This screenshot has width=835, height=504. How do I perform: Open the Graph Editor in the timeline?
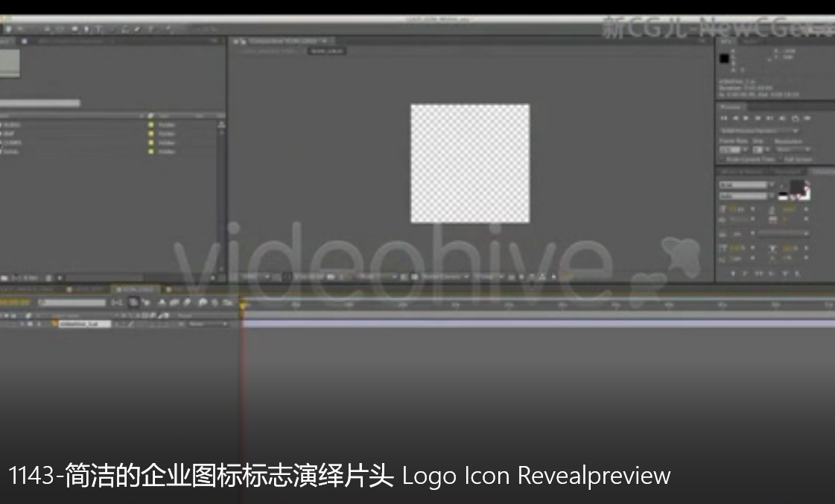(228, 303)
